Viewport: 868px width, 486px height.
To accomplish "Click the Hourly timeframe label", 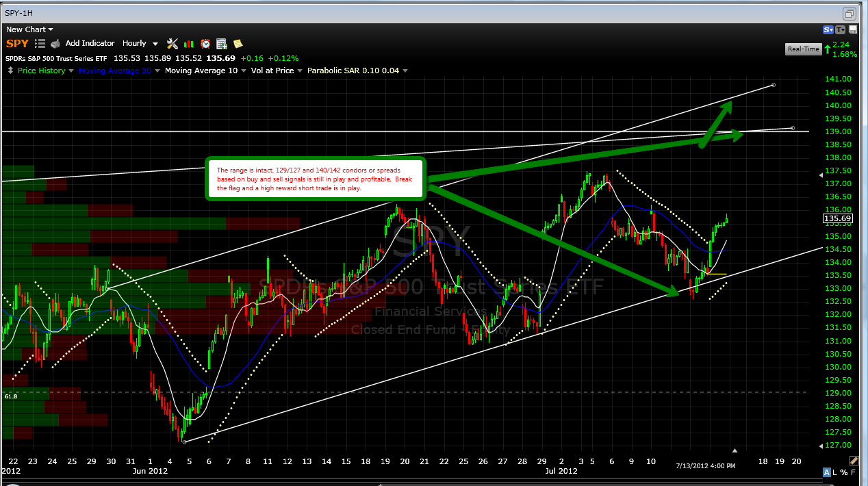I will pos(134,43).
